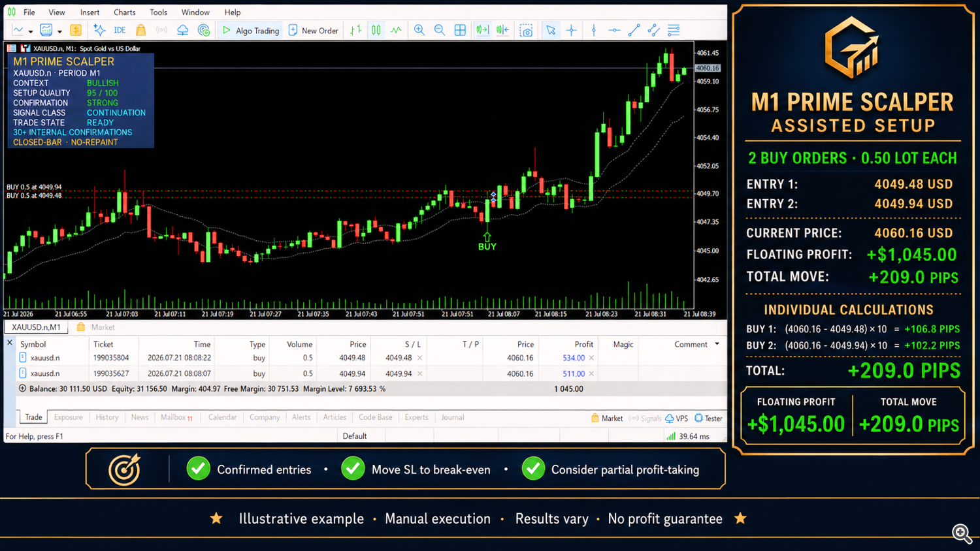Open the Market tab beside chart tab
The image size is (980, 551).
click(96, 327)
